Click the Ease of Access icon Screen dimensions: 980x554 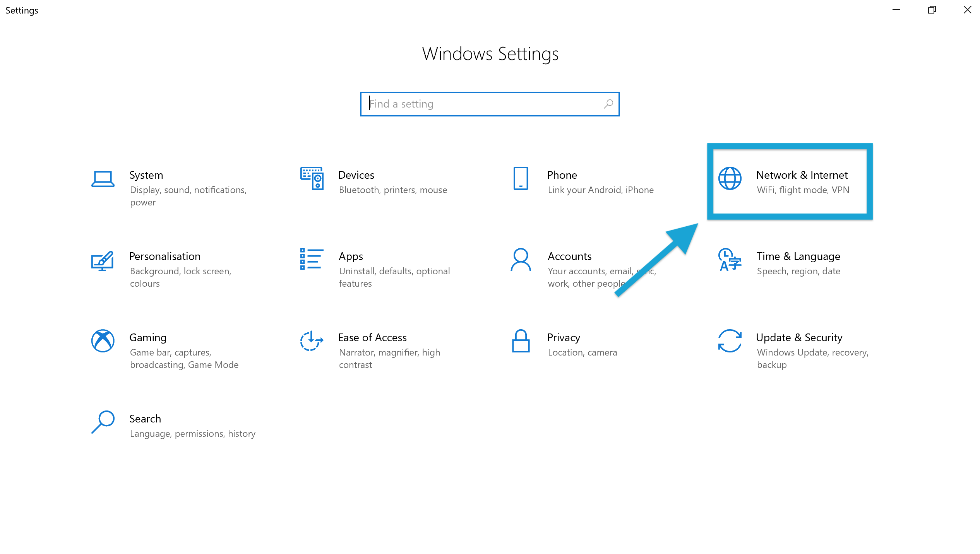pyautogui.click(x=312, y=341)
